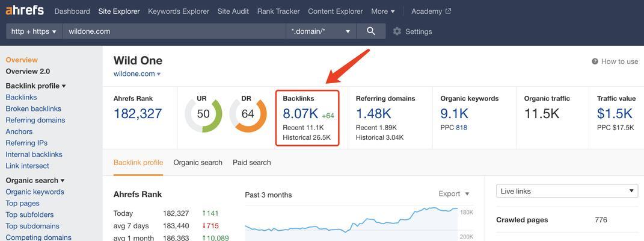Open the *.domain/* mode dropdown
This screenshot has height=241, width=644.
click(x=320, y=31)
